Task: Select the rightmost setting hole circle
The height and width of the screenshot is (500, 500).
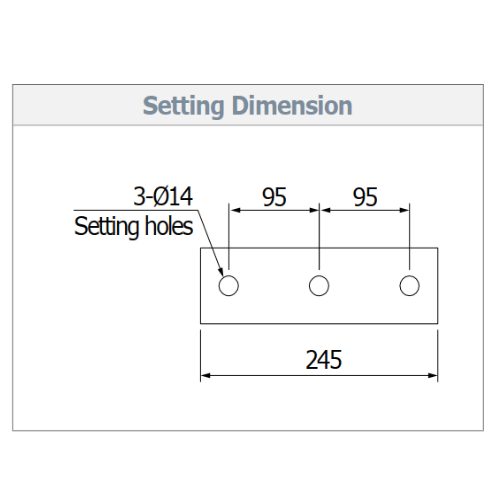Action: 409,286
